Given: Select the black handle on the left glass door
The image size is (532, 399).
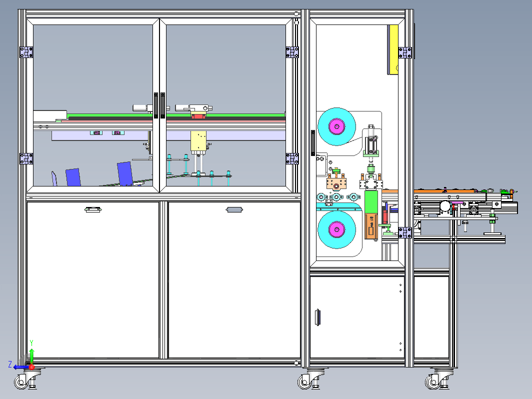Looking at the screenshot, I should 156,105.
